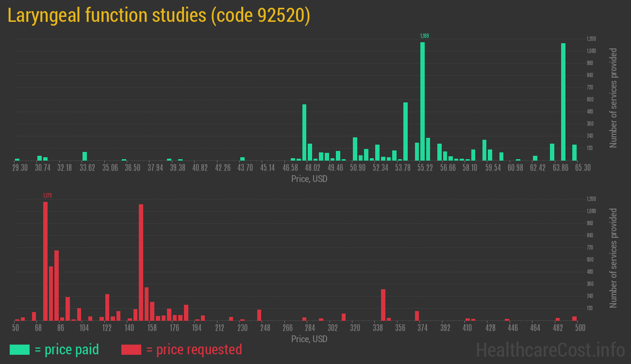Click the top chart's "Price, USD" axis label

coord(309,179)
